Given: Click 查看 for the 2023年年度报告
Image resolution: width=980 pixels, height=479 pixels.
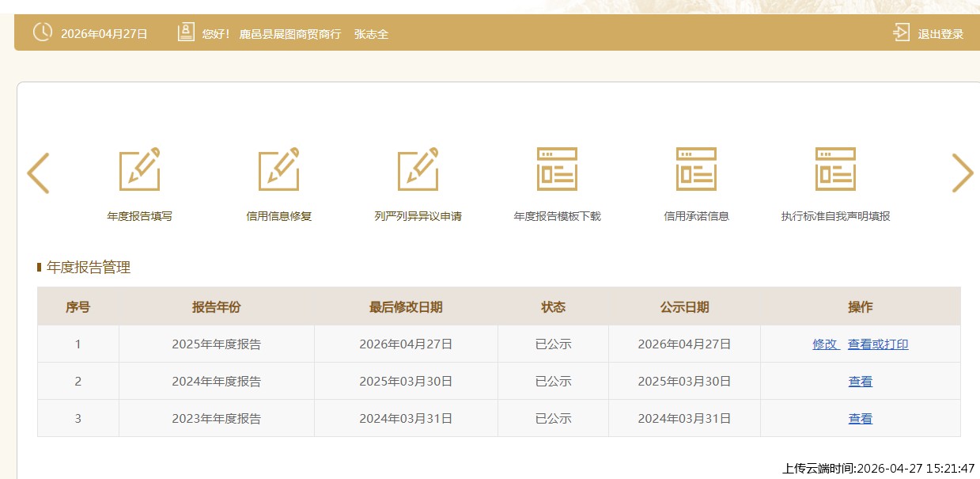Looking at the screenshot, I should click(861, 419).
